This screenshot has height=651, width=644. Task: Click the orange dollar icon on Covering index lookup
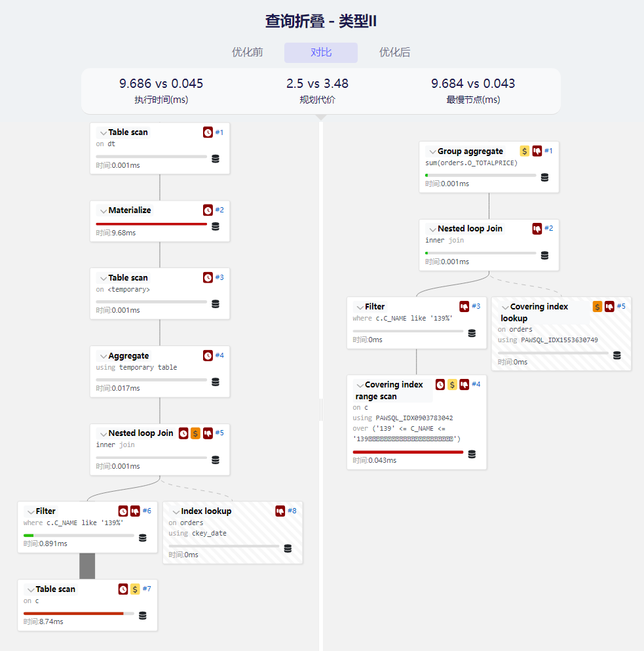coord(597,307)
